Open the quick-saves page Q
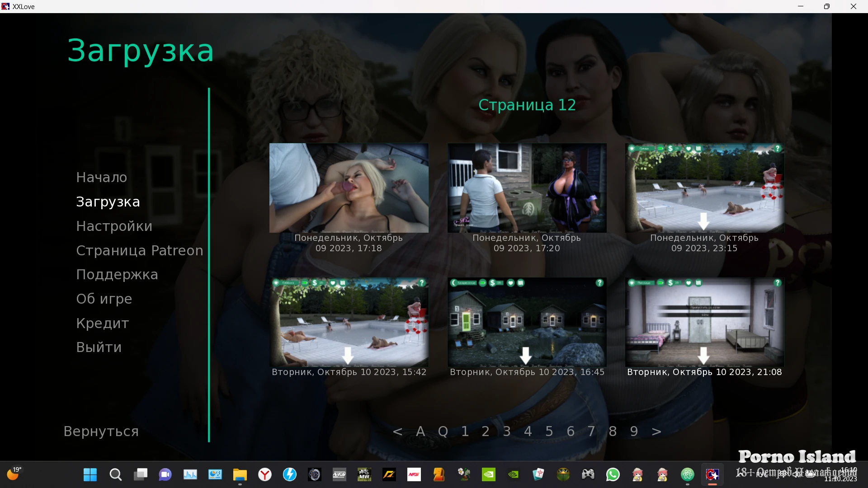Viewport: 868px width, 488px height. [443, 432]
